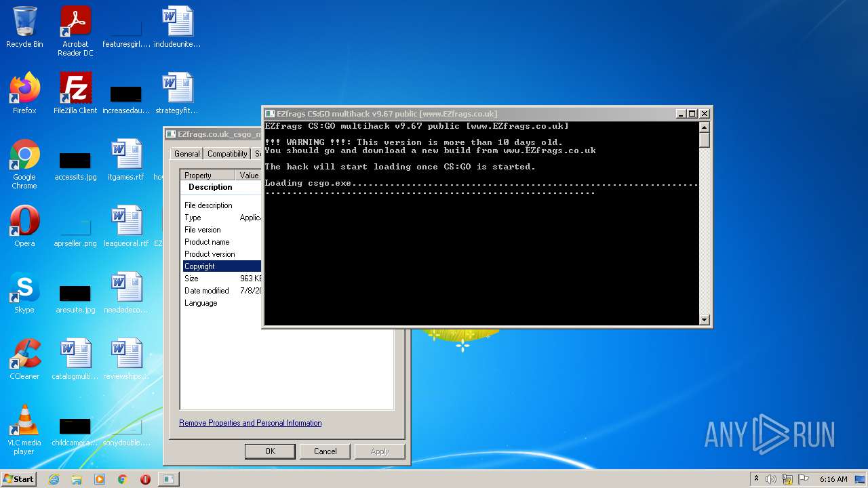The height and width of the screenshot is (488, 868).
Task: Open Opera from the taskbar
Action: 145,479
